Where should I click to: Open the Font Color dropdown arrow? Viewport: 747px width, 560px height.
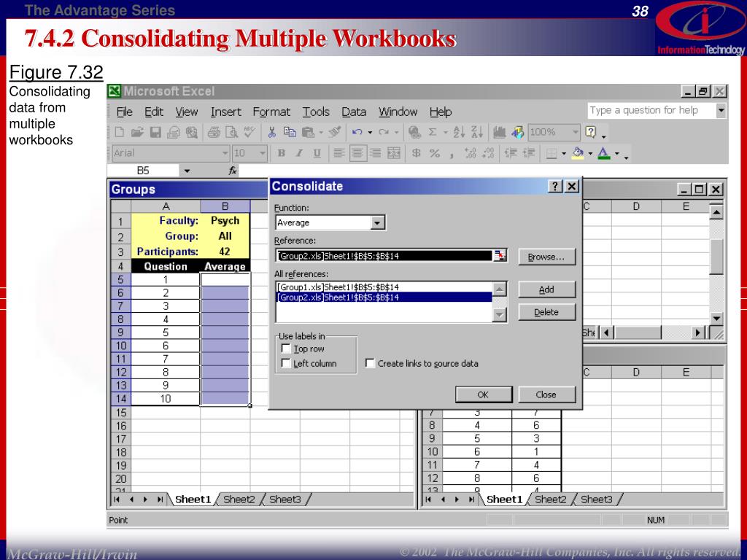(616, 153)
